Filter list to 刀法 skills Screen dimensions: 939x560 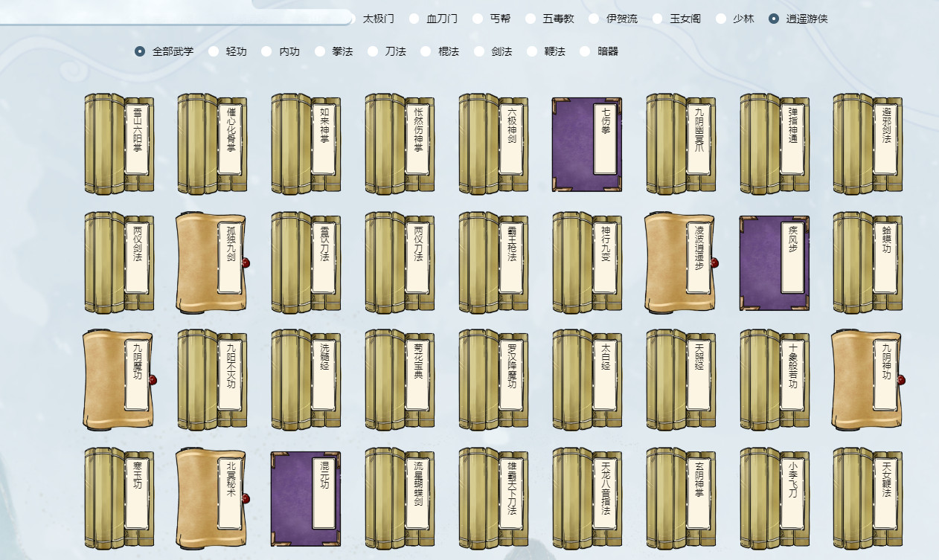(386, 51)
